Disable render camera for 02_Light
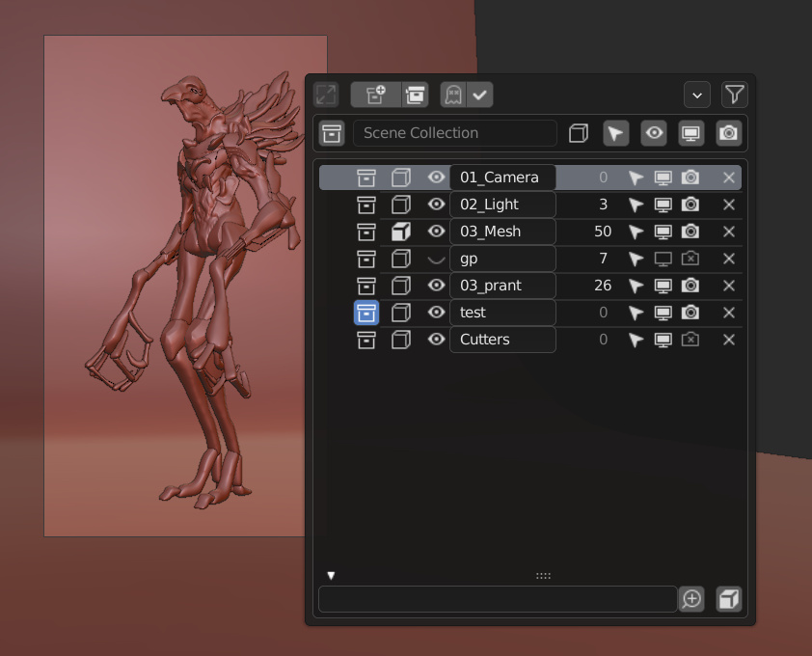Image resolution: width=812 pixels, height=656 pixels. click(690, 205)
